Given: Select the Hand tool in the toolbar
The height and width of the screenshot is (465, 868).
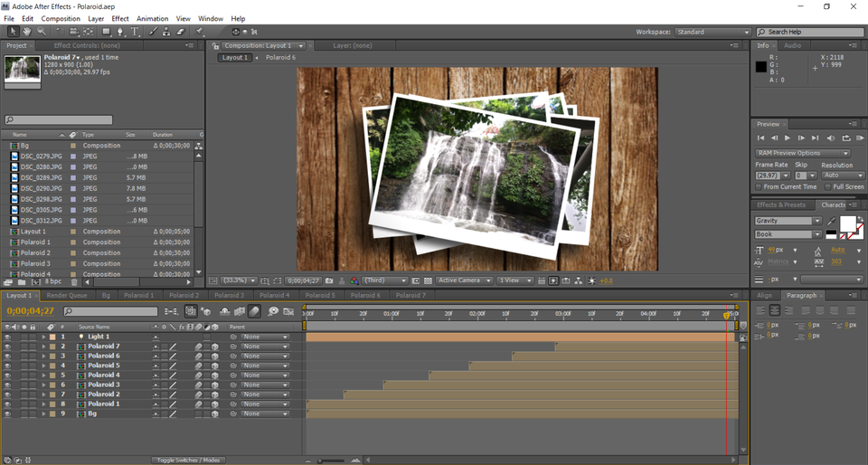Looking at the screenshot, I should pos(28,32).
